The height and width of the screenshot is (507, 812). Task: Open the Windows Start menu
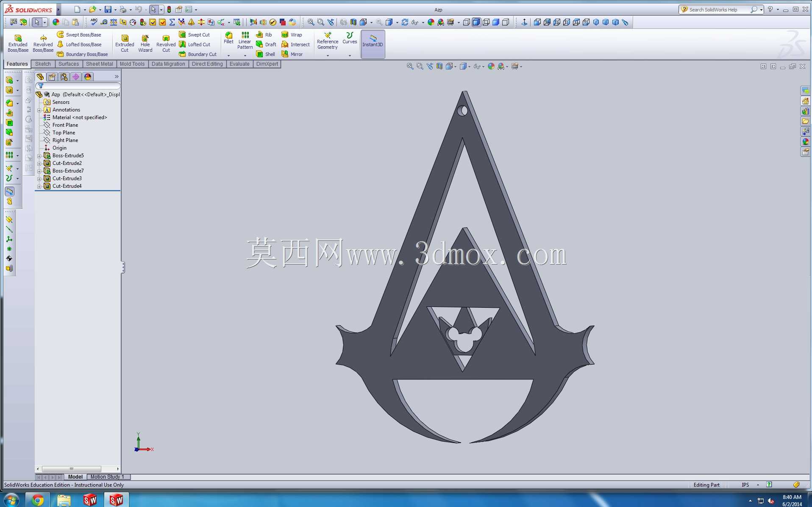[x=11, y=500]
